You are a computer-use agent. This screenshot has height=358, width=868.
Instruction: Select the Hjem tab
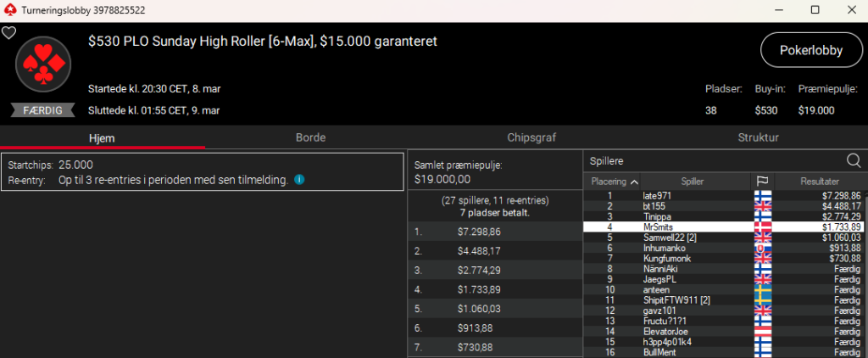102,137
